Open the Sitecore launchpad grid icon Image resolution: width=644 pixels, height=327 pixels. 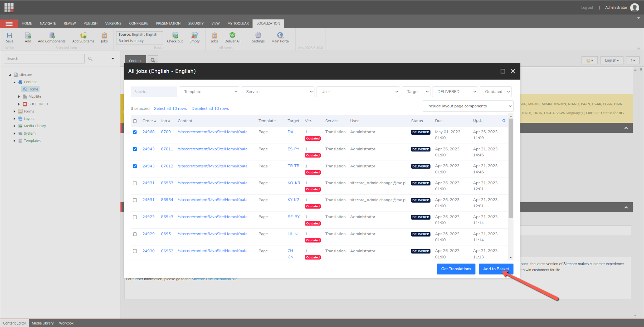point(9,8)
